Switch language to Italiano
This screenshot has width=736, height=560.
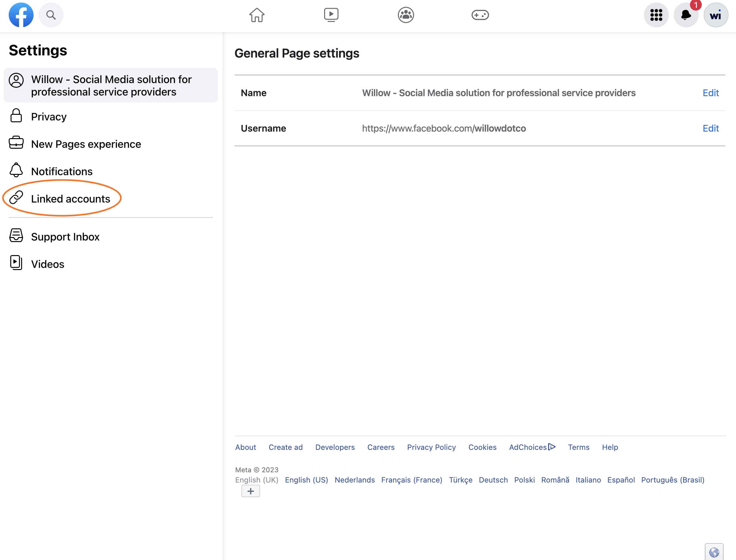pyautogui.click(x=588, y=480)
